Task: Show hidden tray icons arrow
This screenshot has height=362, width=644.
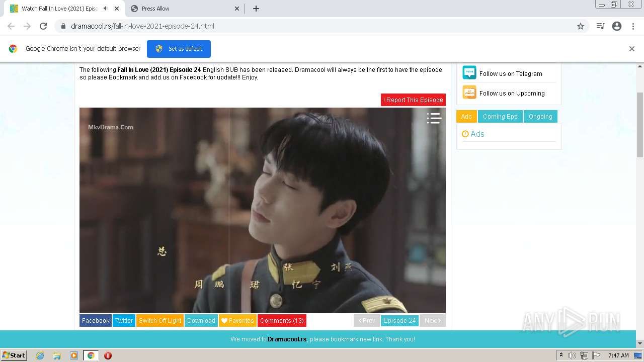Action: click(x=561, y=355)
